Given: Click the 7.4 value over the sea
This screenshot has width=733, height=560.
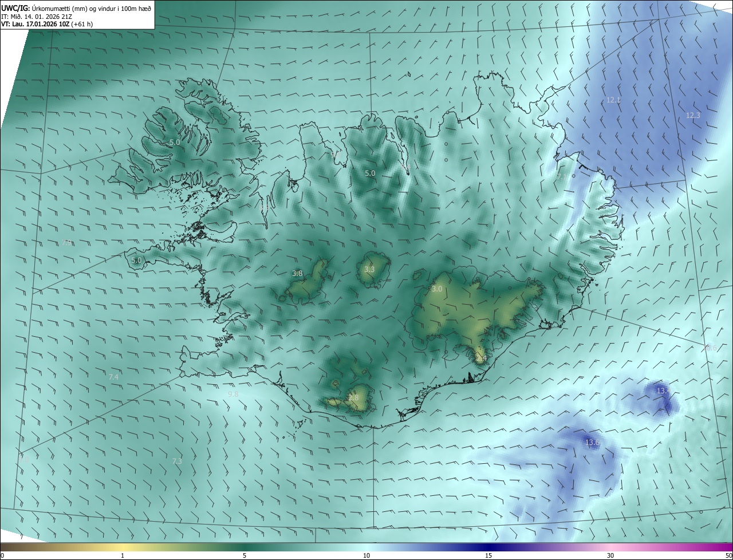Looking at the screenshot, I should click(x=113, y=377).
